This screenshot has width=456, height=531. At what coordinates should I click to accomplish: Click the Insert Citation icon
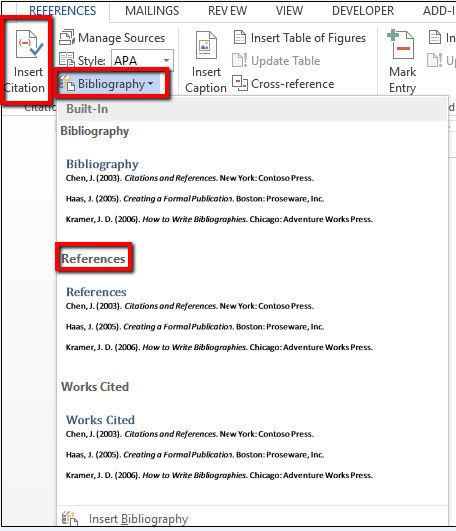(x=29, y=44)
